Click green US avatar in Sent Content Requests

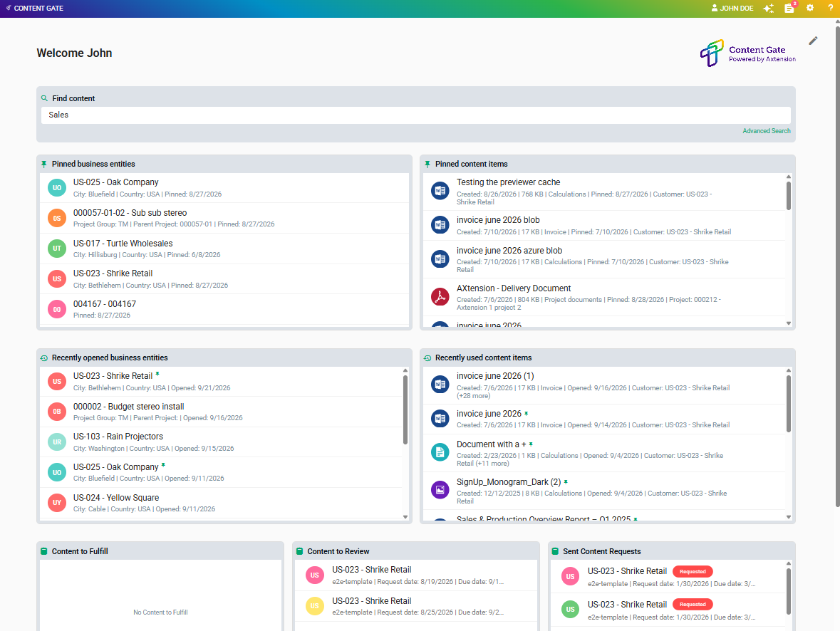point(570,610)
